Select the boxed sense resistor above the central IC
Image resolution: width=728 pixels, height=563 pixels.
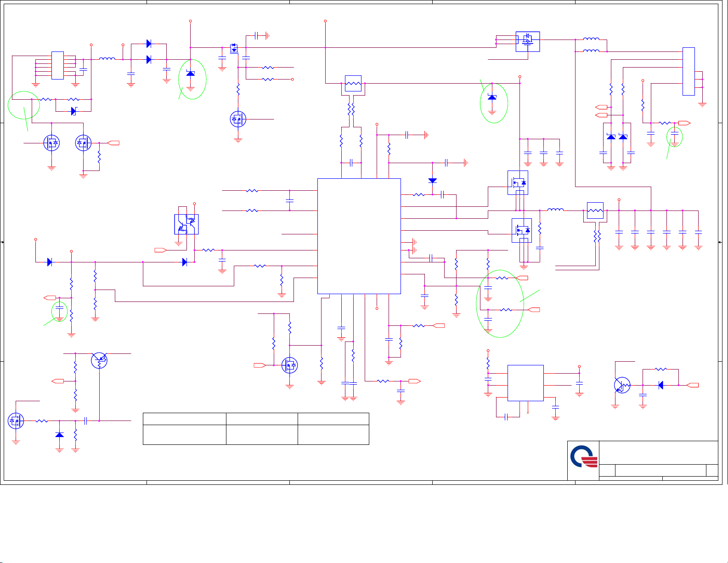353,83
